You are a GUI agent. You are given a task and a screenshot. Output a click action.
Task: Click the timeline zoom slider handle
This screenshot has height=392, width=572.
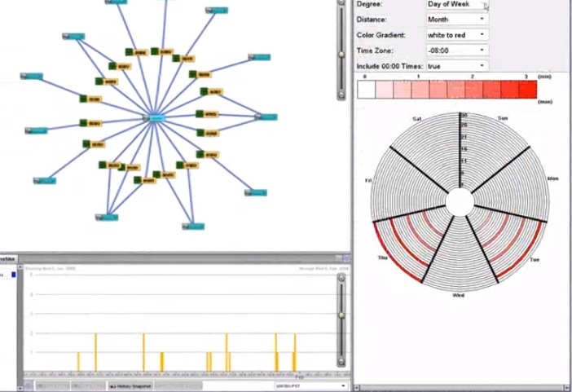point(341,315)
